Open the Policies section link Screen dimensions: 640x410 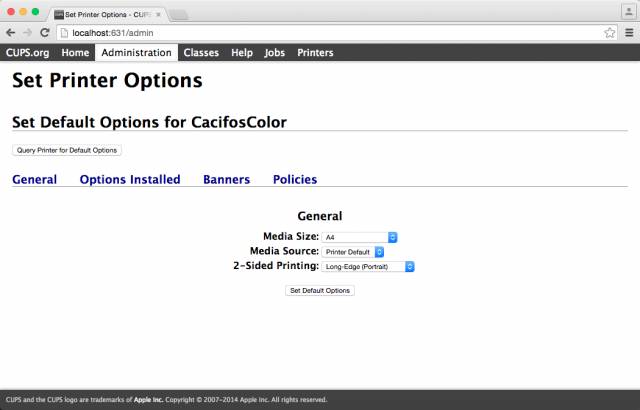click(x=295, y=180)
